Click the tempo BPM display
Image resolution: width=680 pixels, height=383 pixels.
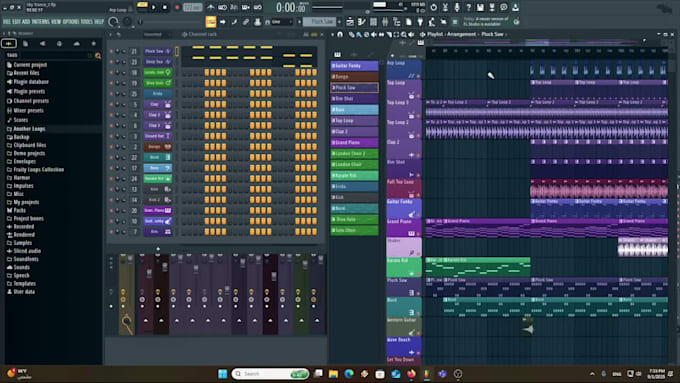(193, 7)
